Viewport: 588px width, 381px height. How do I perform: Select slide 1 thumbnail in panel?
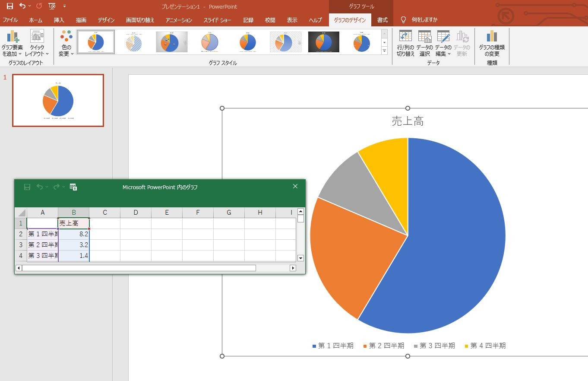(x=58, y=100)
